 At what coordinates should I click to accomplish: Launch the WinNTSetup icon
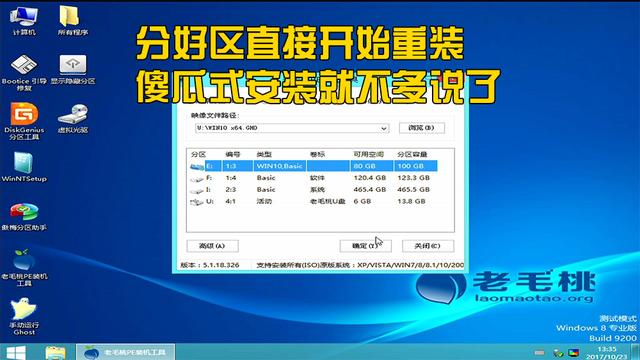tap(24, 167)
